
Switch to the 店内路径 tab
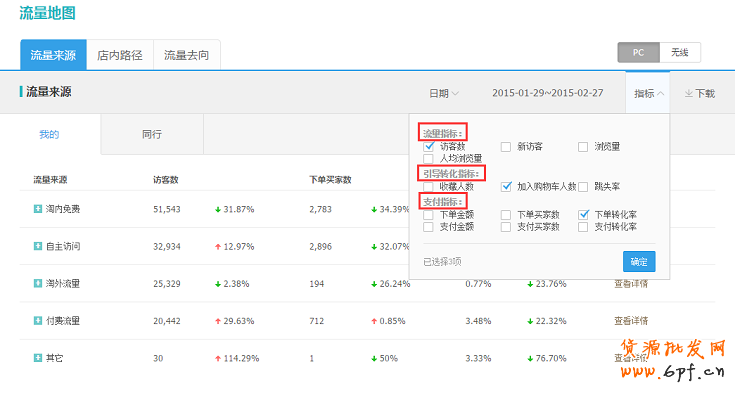120,55
